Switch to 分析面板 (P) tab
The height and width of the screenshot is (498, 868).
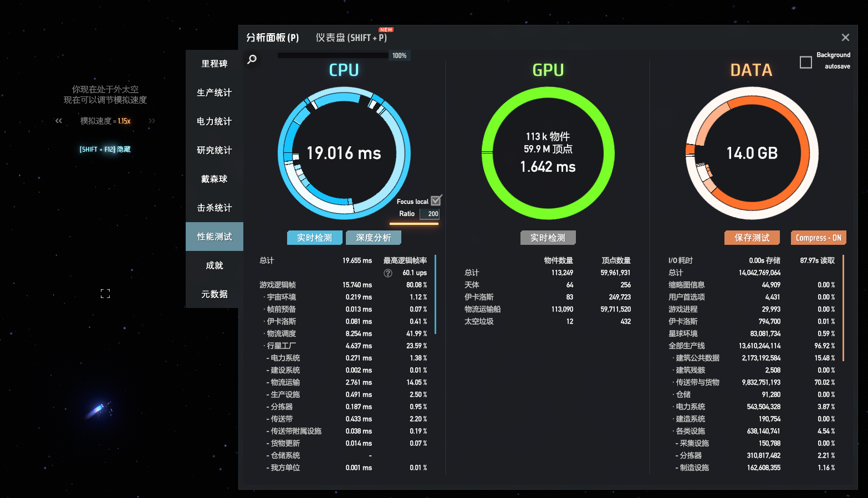(x=272, y=38)
